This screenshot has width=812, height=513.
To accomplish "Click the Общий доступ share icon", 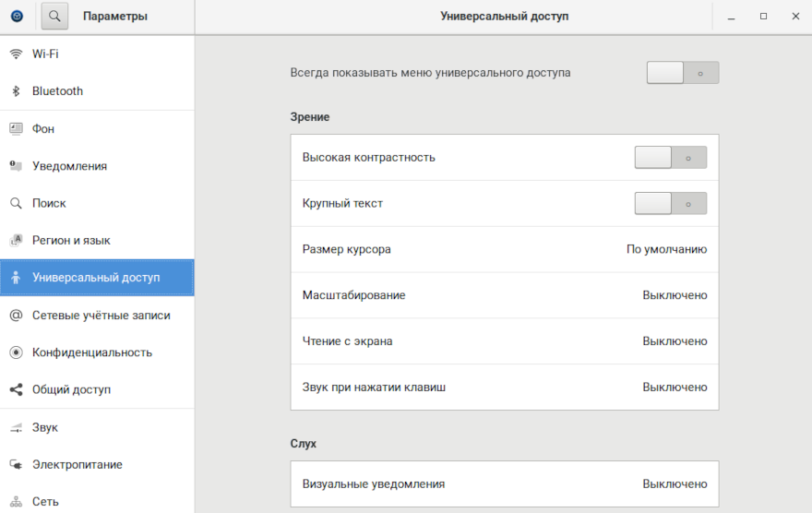I will click(x=16, y=389).
